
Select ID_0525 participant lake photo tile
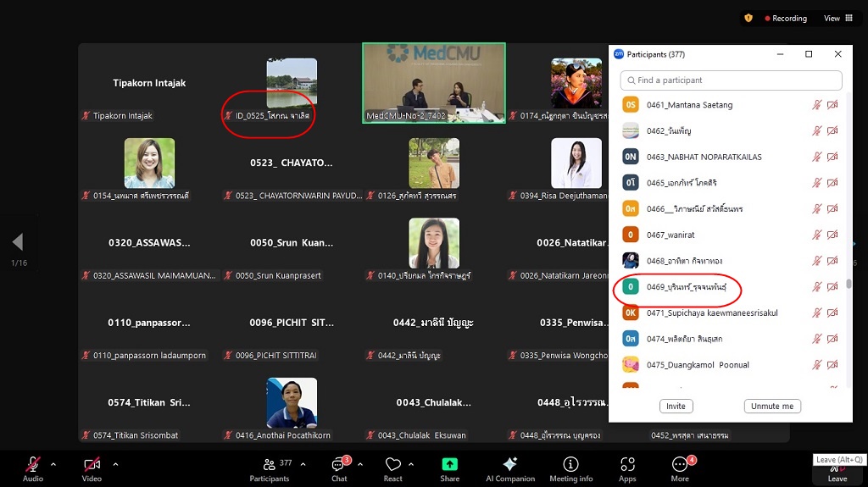[x=292, y=83]
